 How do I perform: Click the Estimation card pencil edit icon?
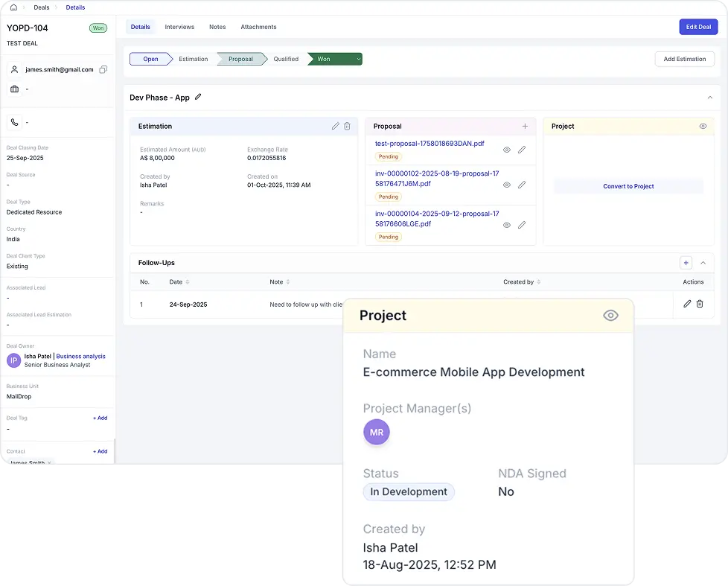click(336, 127)
